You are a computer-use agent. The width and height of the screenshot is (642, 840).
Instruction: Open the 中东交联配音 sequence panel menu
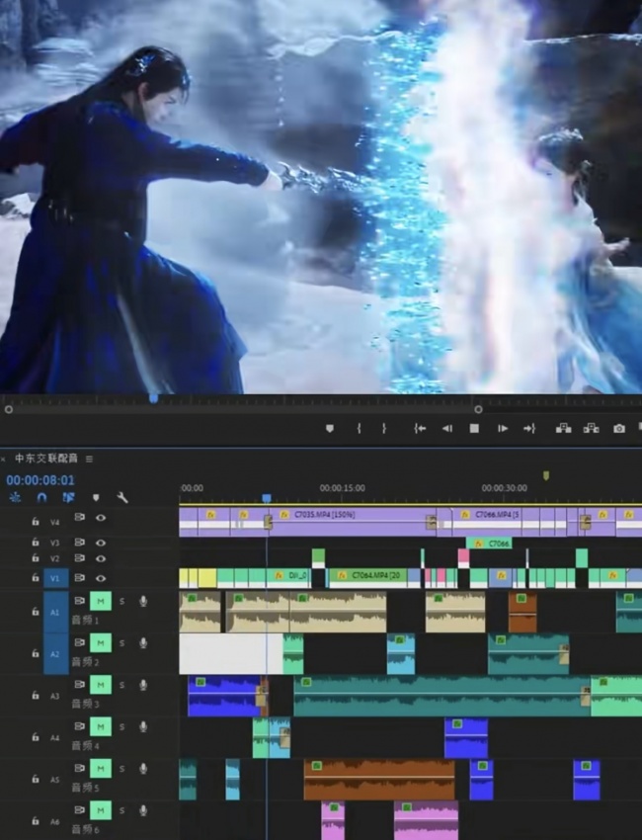[x=90, y=460]
